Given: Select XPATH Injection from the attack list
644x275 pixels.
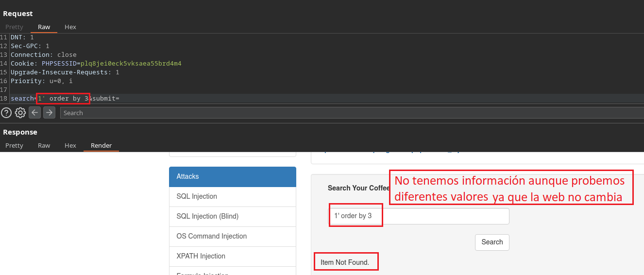Looking at the screenshot, I should pyautogui.click(x=232, y=256).
